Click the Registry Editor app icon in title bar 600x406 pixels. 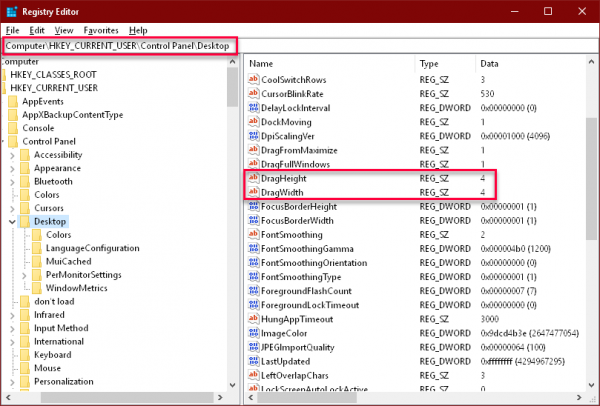12,11
